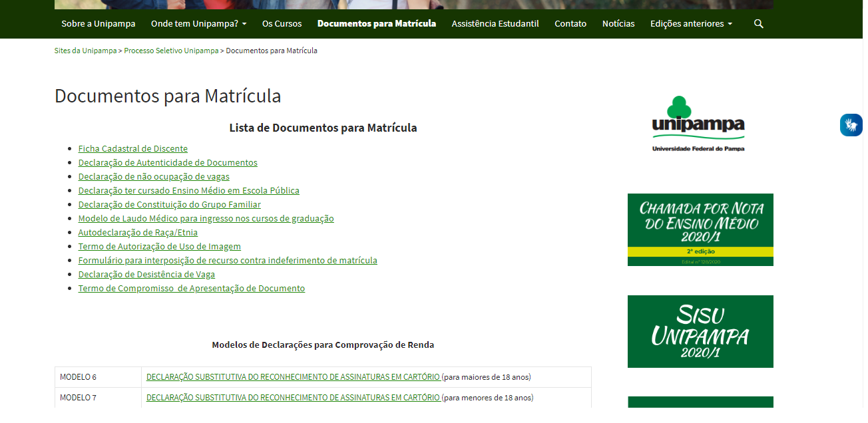
Task: Expand the Onde tem Unipampa? dropdown
Action: click(x=198, y=24)
